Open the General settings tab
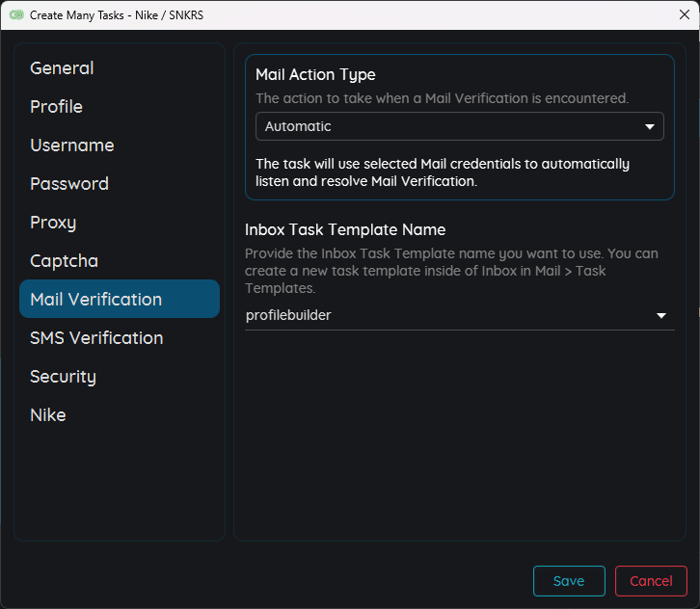This screenshot has height=609, width=700. point(62,68)
